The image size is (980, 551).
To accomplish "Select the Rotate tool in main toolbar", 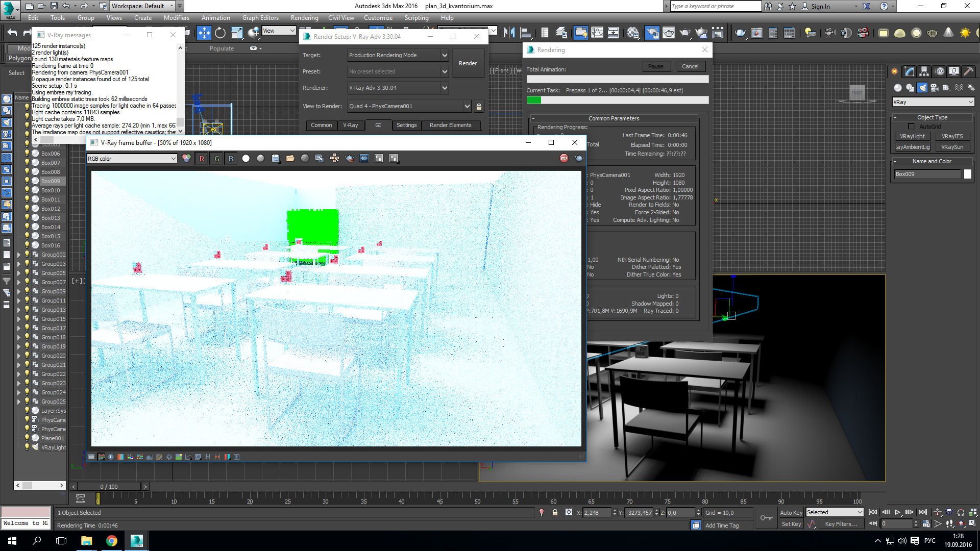I will (220, 33).
